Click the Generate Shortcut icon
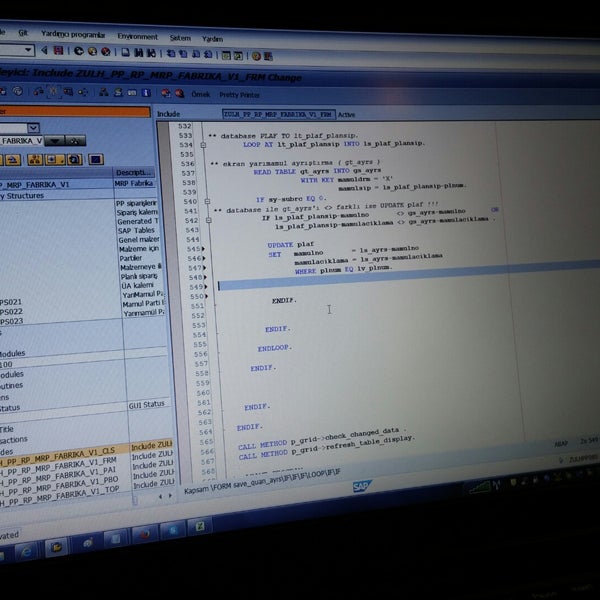The width and height of the screenshot is (600, 600). pos(238,56)
